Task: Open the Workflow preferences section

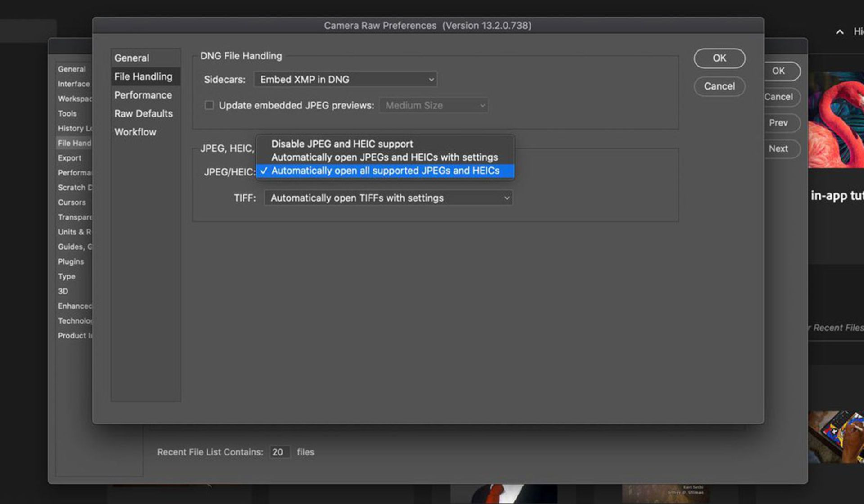Action: 135,132
